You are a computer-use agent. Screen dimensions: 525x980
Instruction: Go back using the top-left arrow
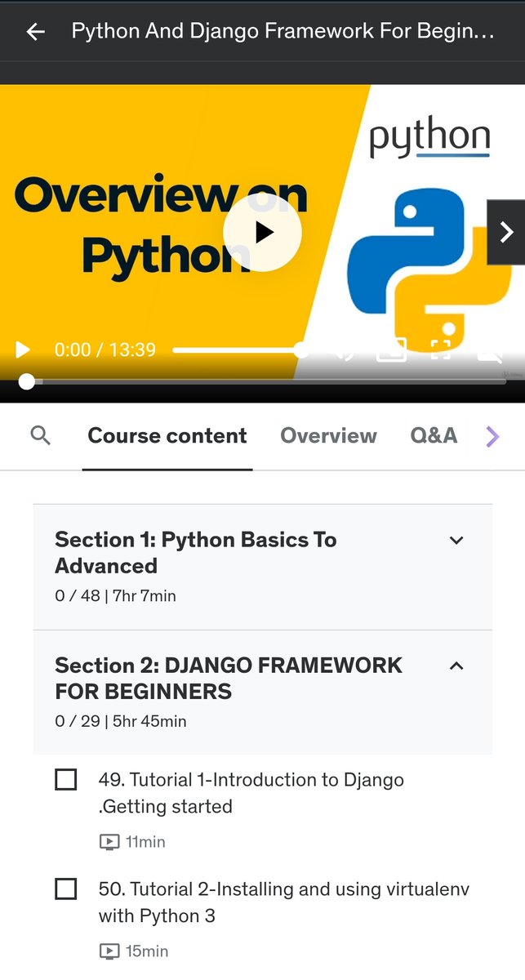tap(35, 32)
